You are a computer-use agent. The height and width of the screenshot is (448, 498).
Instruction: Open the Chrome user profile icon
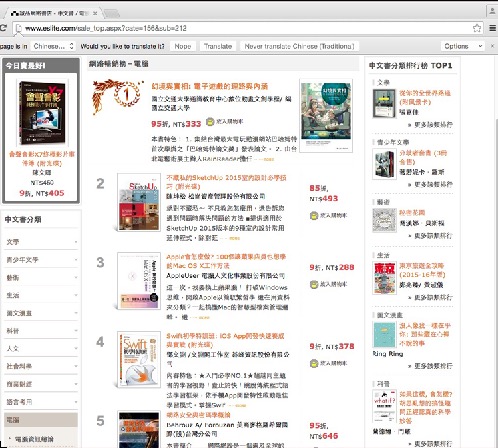coord(492,11)
